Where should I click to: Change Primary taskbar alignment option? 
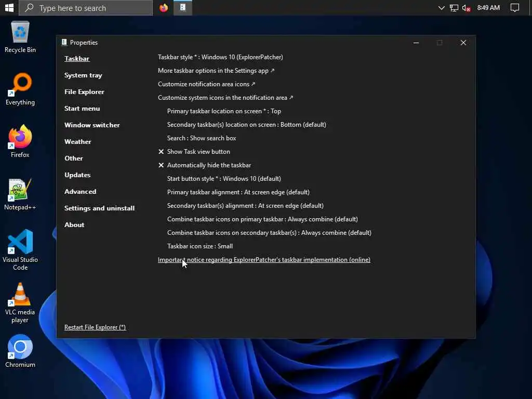pyautogui.click(x=238, y=192)
